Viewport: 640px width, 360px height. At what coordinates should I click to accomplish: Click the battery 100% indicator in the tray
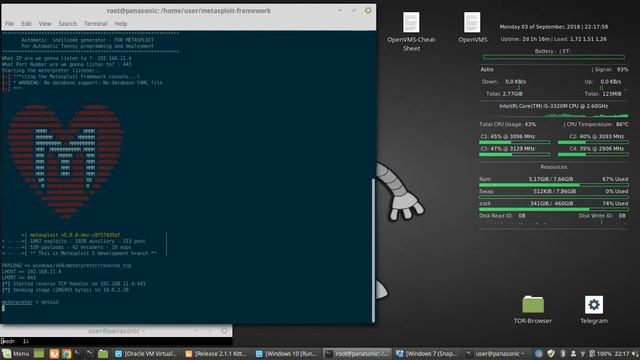point(600,353)
